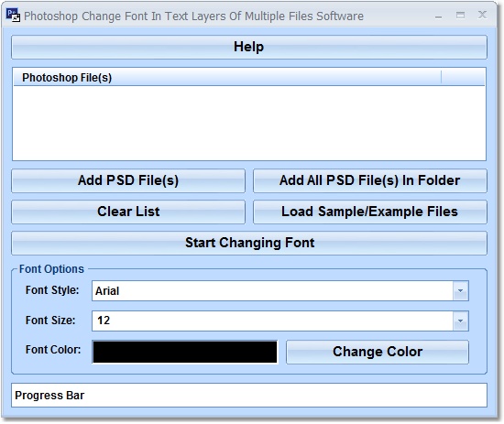
Task: Select Add All PSD File(s) In Folder
Action: [370, 180]
